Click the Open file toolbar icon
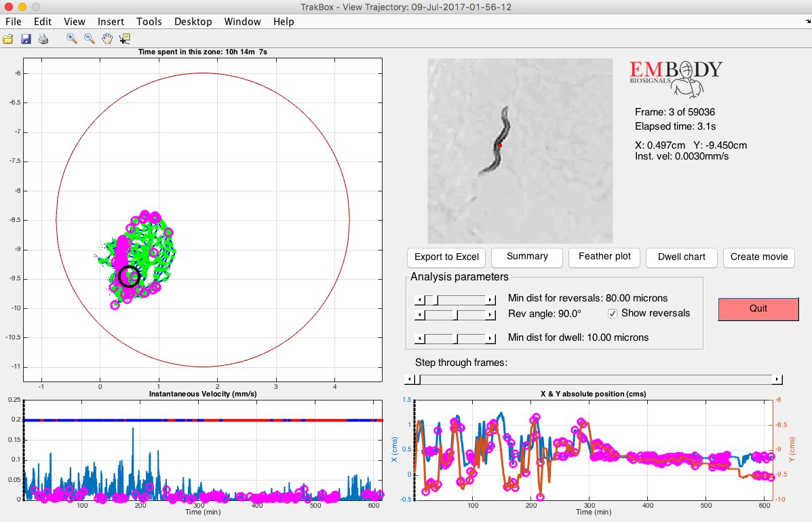 coord(7,39)
